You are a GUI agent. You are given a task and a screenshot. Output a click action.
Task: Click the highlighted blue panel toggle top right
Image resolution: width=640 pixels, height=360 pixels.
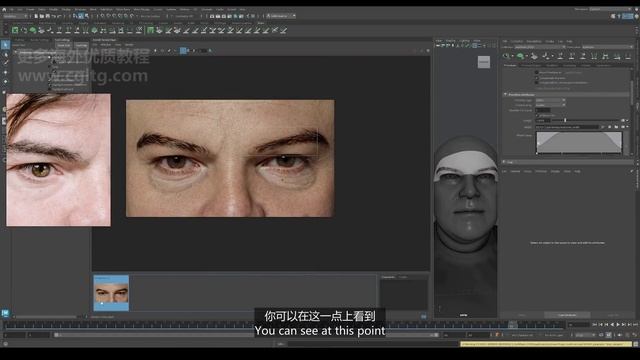pos(627,16)
